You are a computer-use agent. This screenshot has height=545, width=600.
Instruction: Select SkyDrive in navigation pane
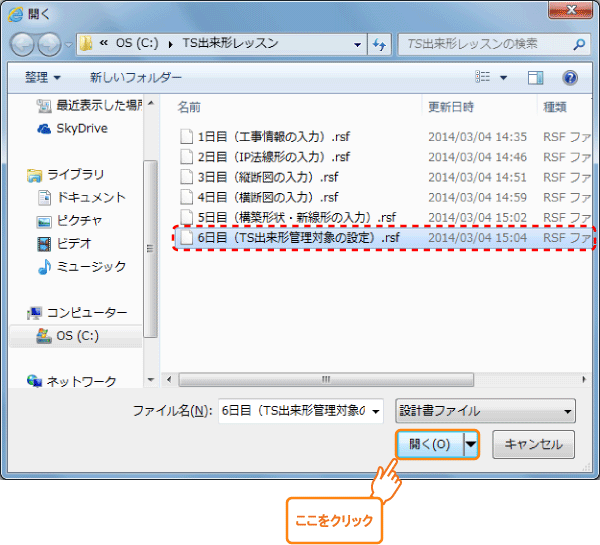coord(81,128)
